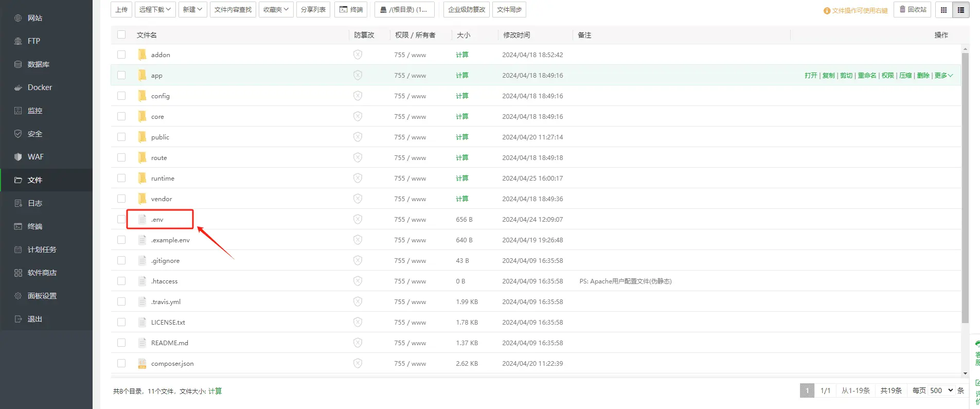Image resolution: width=980 pixels, height=409 pixels.
Task: Expand 更多 options for app folder
Action: tap(943, 76)
